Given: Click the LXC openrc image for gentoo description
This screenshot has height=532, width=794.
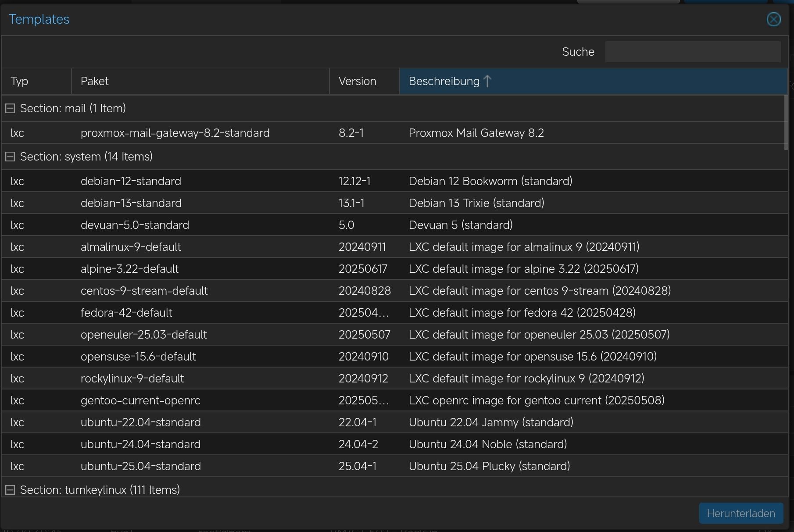Looking at the screenshot, I should coord(536,400).
